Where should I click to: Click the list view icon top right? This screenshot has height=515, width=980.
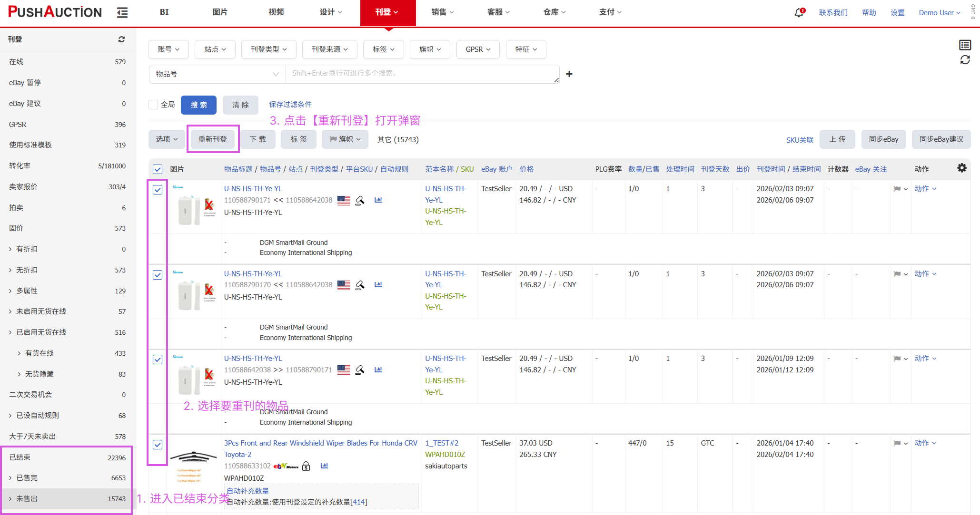[x=965, y=45]
